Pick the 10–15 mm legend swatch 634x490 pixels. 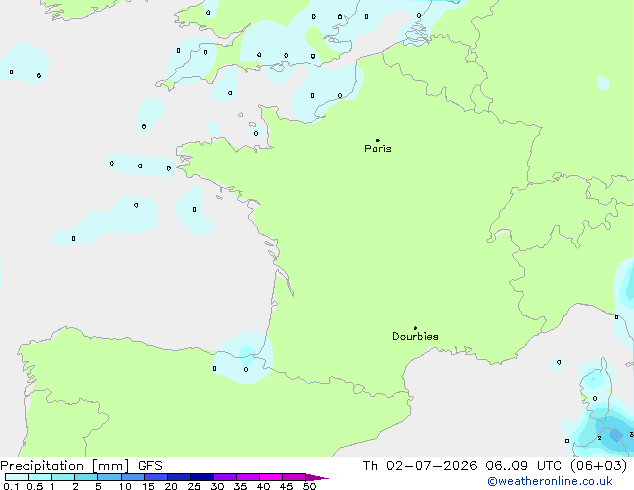pos(132,477)
